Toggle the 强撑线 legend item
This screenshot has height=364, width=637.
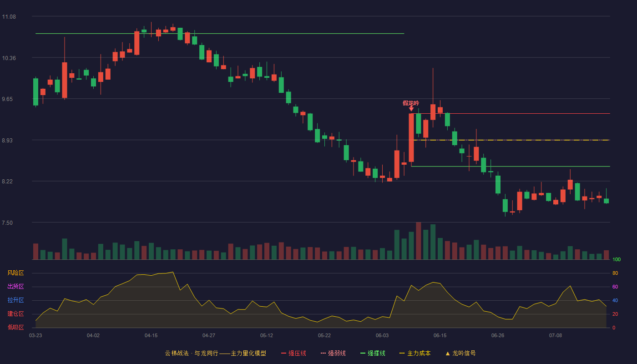click(x=373, y=353)
